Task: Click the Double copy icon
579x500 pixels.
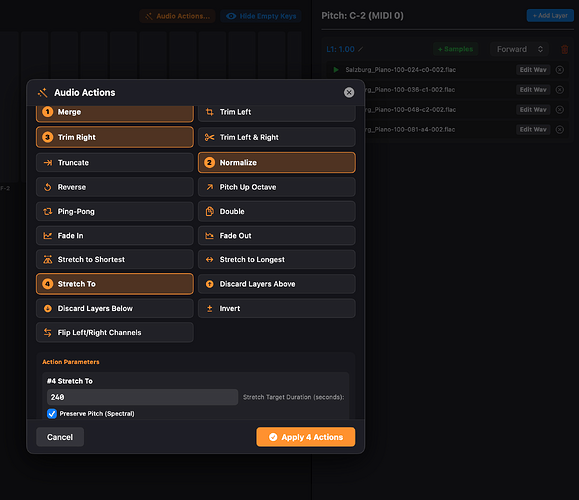Action: click(209, 212)
